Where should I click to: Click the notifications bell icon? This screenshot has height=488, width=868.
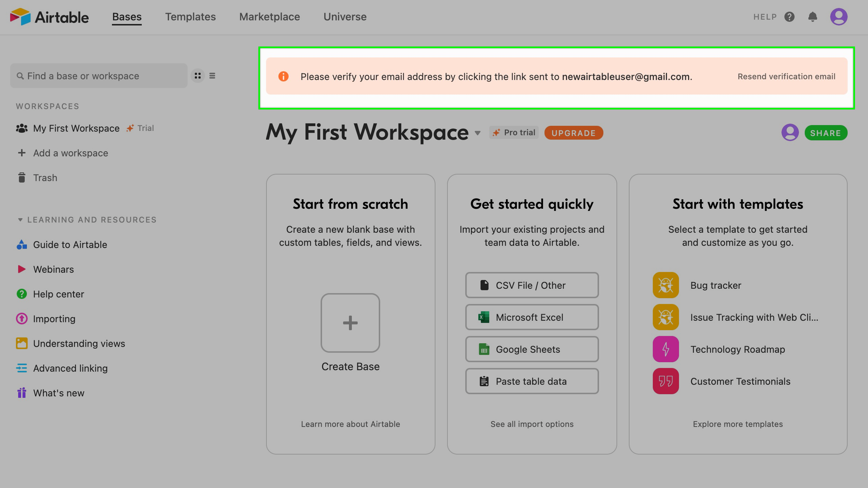pyautogui.click(x=813, y=17)
